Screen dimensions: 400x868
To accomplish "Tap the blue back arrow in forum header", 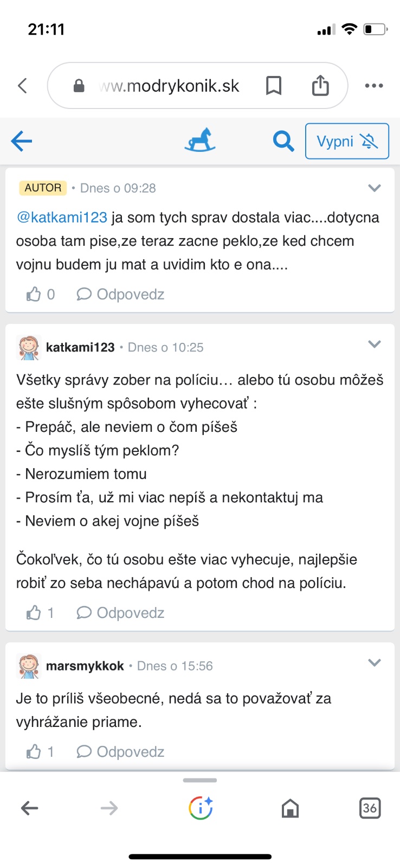I will (22, 141).
